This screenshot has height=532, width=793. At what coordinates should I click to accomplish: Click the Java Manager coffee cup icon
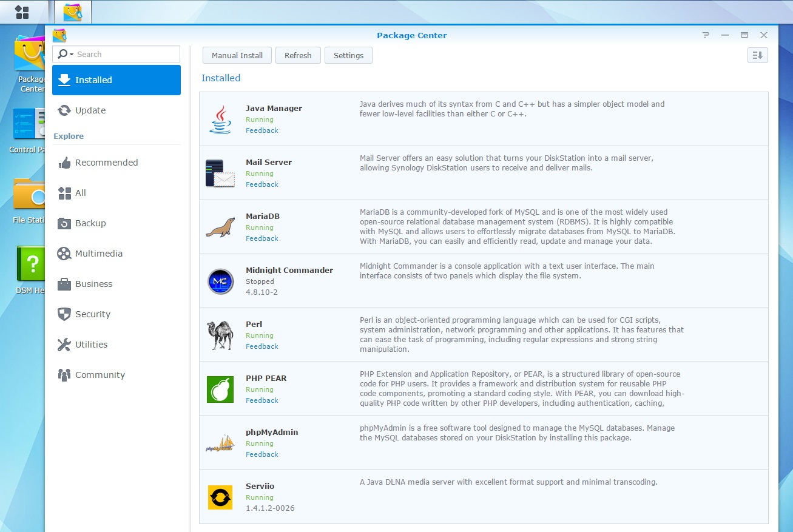[220, 119]
